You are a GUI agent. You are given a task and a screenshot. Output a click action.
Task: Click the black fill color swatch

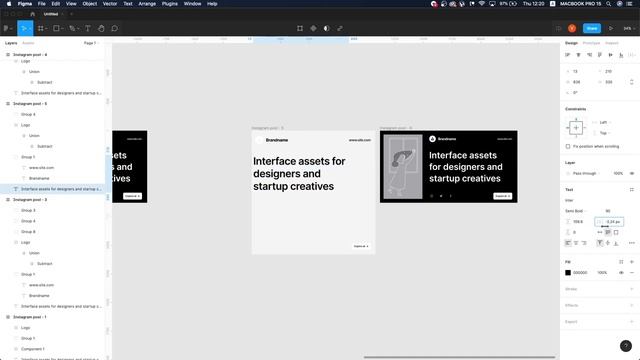(568, 273)
